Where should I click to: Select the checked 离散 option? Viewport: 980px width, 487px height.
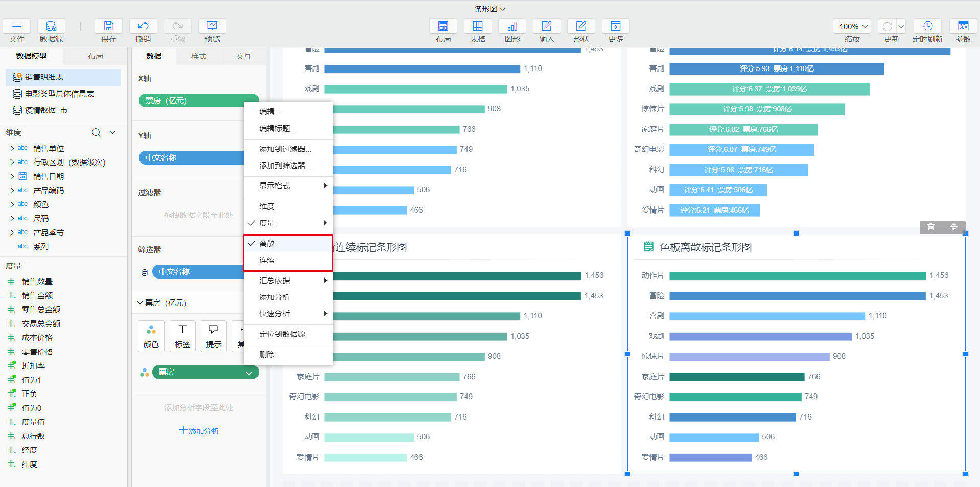click(x=267, y=244)
